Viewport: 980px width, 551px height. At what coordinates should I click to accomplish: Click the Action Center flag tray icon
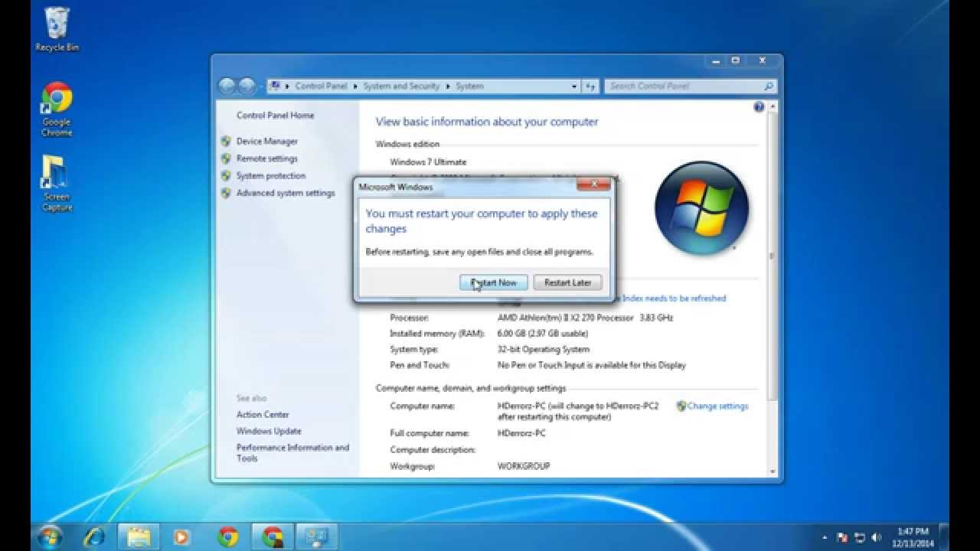(842, 537)
